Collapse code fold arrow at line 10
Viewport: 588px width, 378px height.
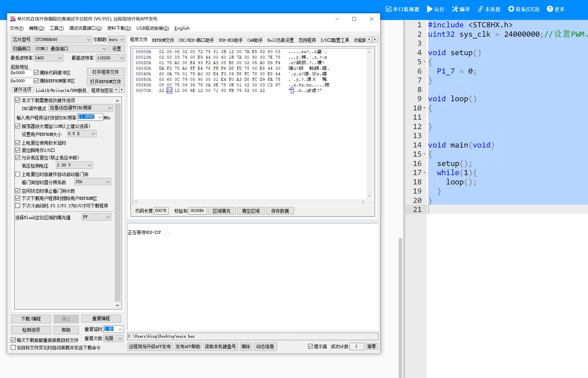425,108
